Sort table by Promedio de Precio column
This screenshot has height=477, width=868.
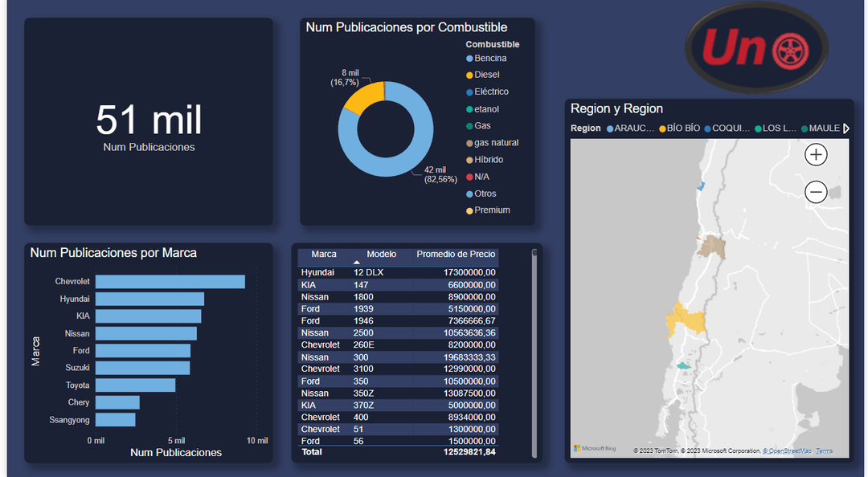[x=456, y=255]
